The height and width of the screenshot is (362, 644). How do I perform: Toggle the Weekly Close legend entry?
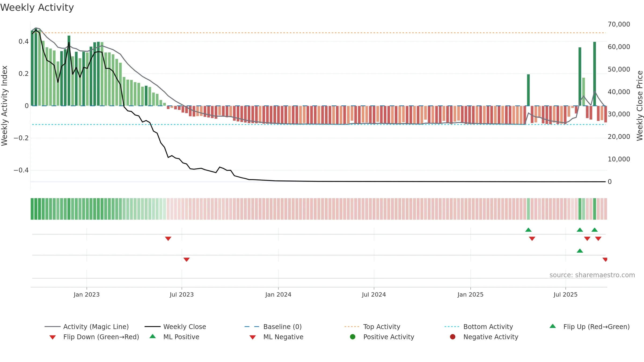pyautogui.click(x=175, y=327)
